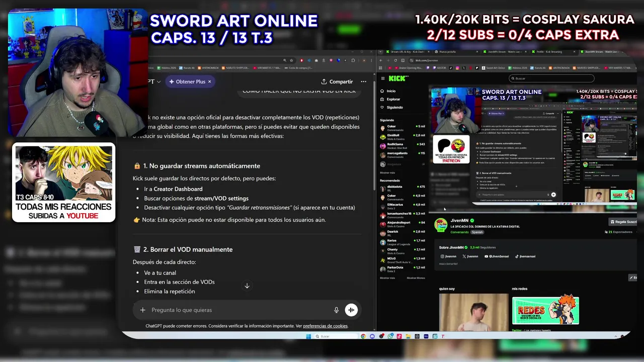Open ParkerDota recommended channel
Screen dimensions: 644x362
click(x=403, y=268)
